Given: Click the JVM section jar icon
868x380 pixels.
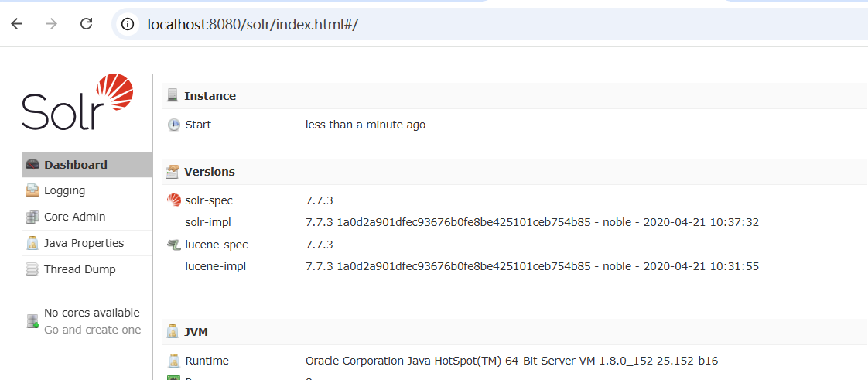Looking at the screenshot, I should [173, 332].
